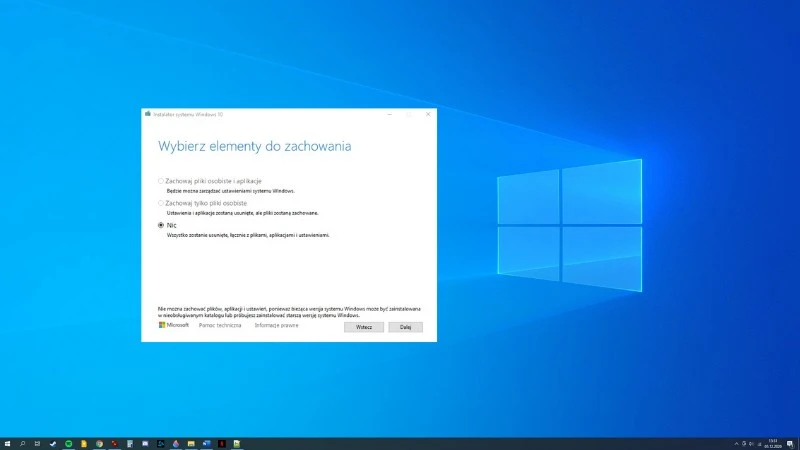Open the purple chat app taskbar icon
Image resolution: width=800 pixels, height=450 pixels.
145,444
